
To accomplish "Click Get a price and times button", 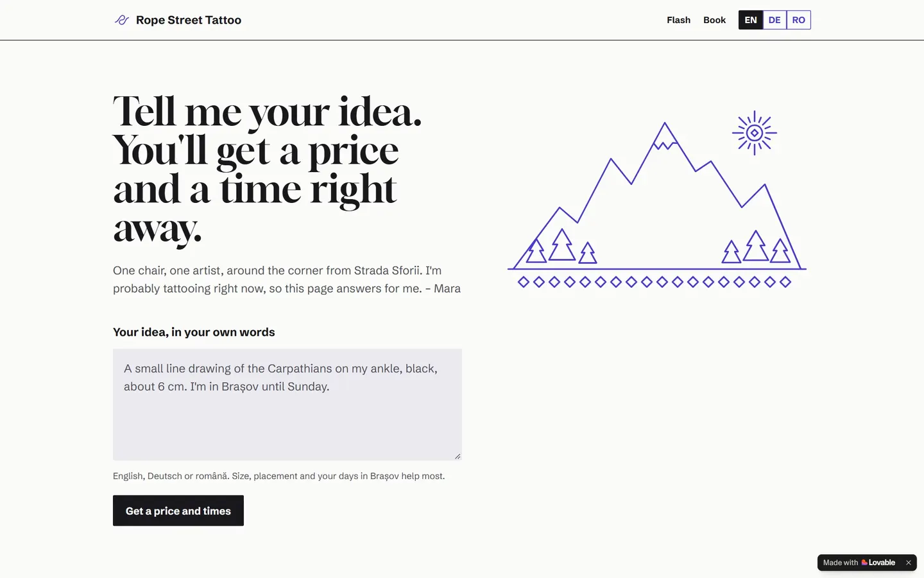I will pos(178,511).
